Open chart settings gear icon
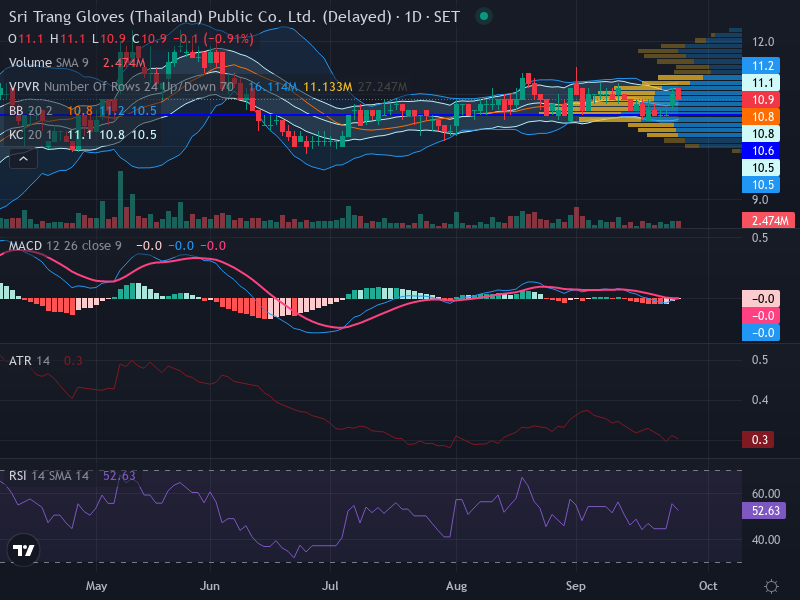 [x=771, y=586]
